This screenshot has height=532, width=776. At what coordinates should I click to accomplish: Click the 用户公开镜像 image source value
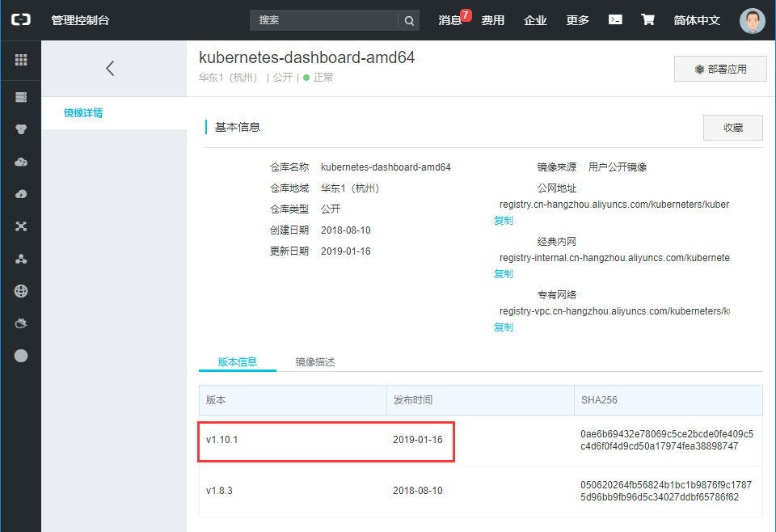617,167
